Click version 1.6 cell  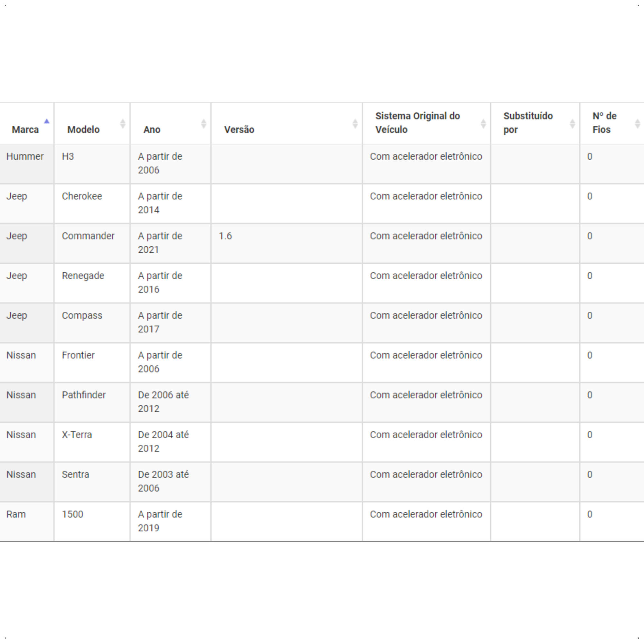pos(225,236)
